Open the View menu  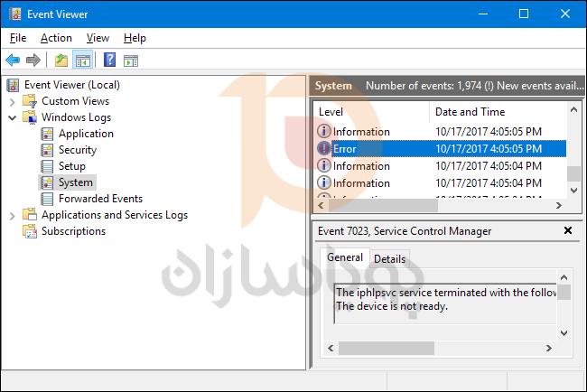(x=98, y=38)
